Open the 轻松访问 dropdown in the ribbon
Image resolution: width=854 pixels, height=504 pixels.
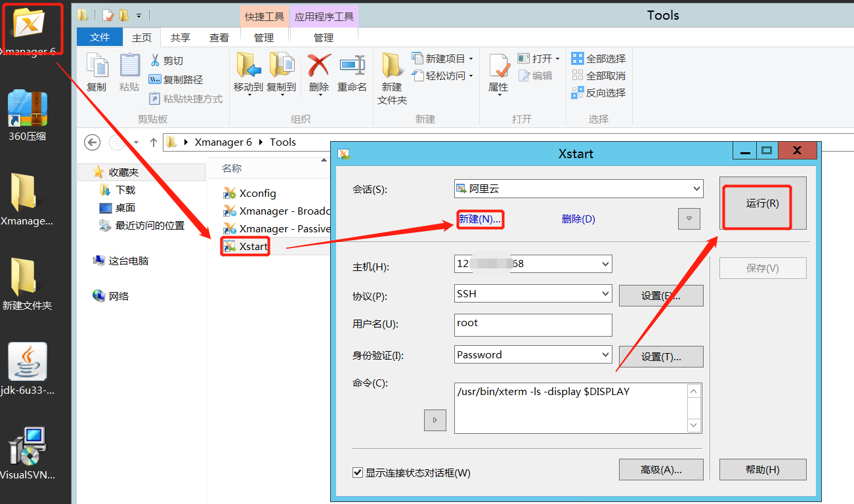[x=442, y=75]
